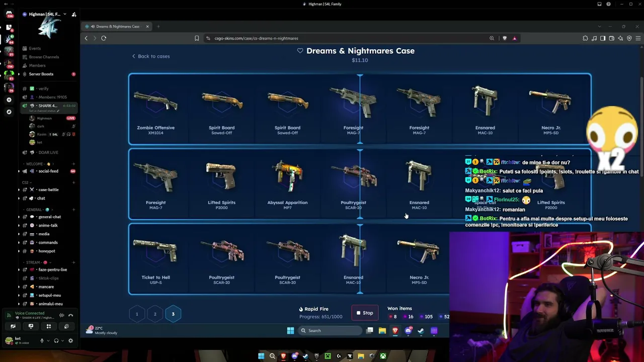
Task: Open the zoom magnifier in the address bar
Action: tap(492, 38)
